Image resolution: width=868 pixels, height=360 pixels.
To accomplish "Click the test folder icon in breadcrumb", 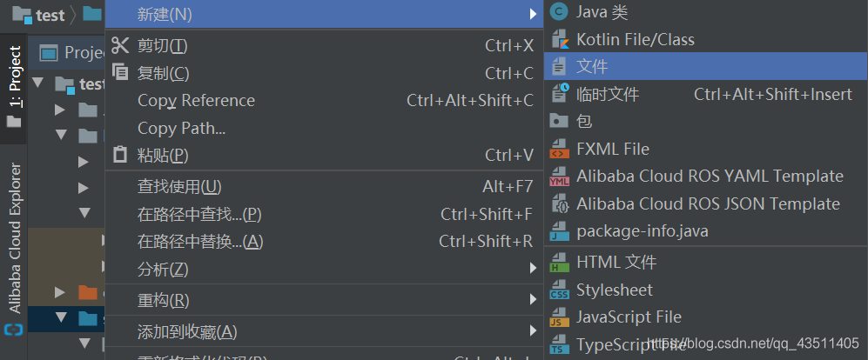I will click(22, 15).
